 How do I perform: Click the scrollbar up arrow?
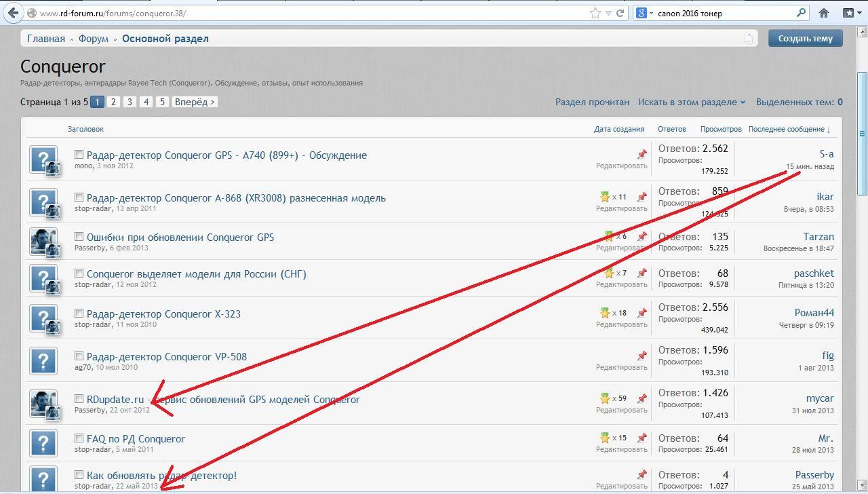point(862,33)
